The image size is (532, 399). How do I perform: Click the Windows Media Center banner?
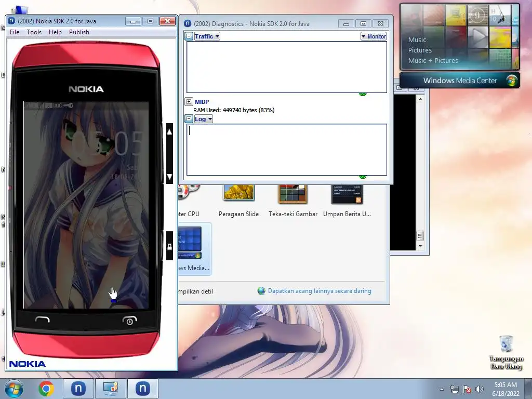tap(460, 81)
